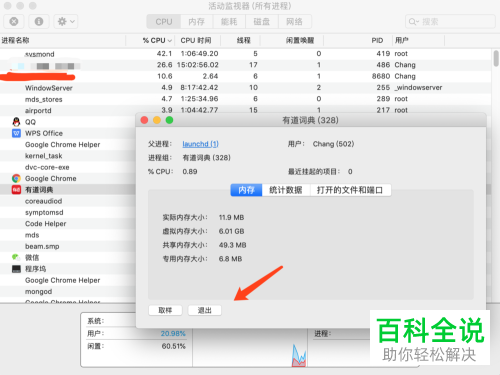Select the dvc-core-exe process row
This screenshot has height=375, width=500.
[68, 167]
